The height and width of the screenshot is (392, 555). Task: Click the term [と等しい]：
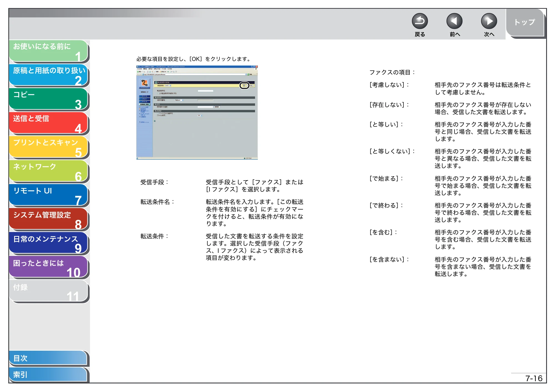coord(386,124)
